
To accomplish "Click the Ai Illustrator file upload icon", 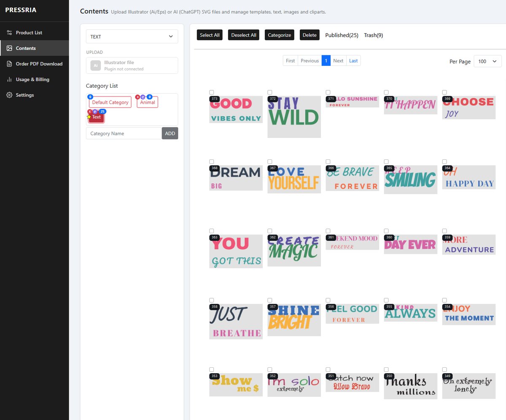I will (x=96, y=65).
